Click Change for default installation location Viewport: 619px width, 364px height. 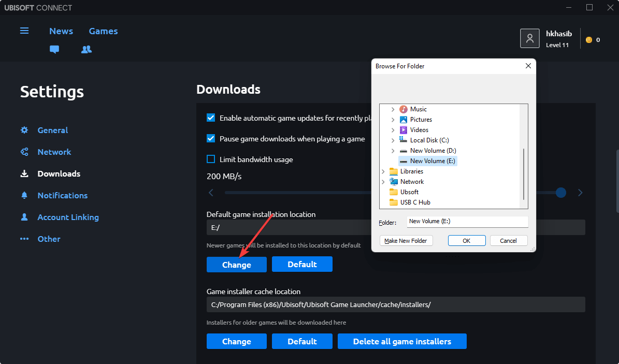(237, 264)
